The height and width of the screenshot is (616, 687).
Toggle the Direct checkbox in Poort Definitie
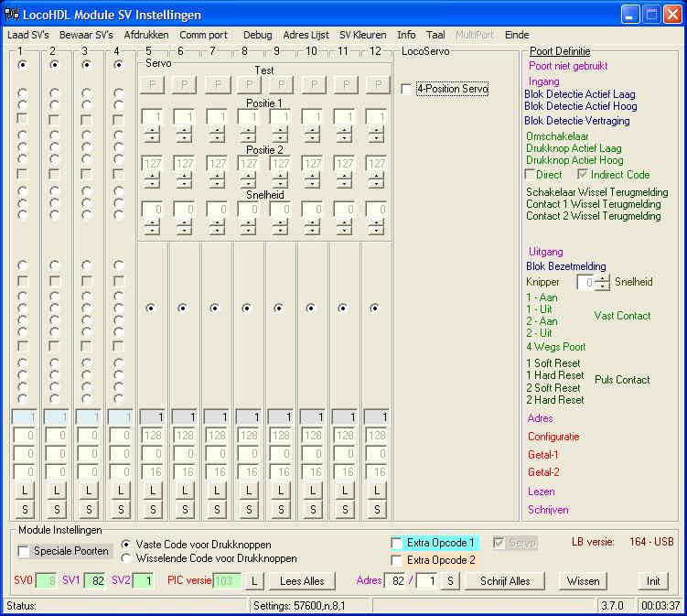(530, 175)
